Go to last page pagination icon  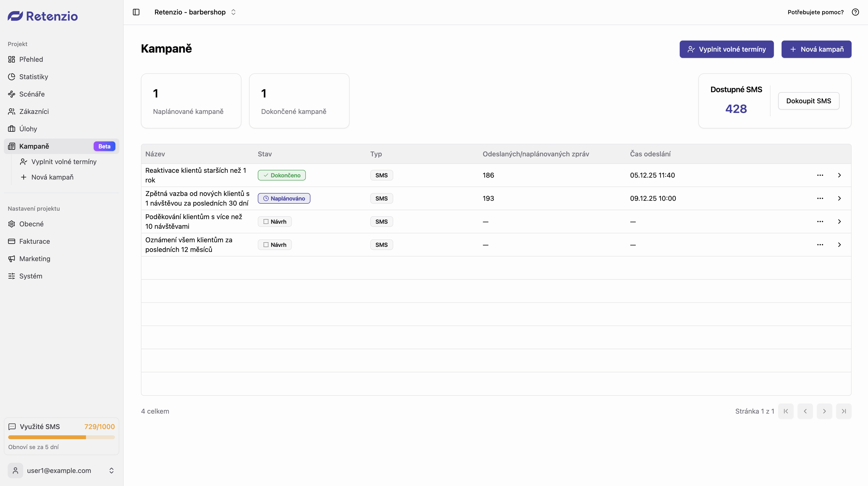click(x=843, y=411)
